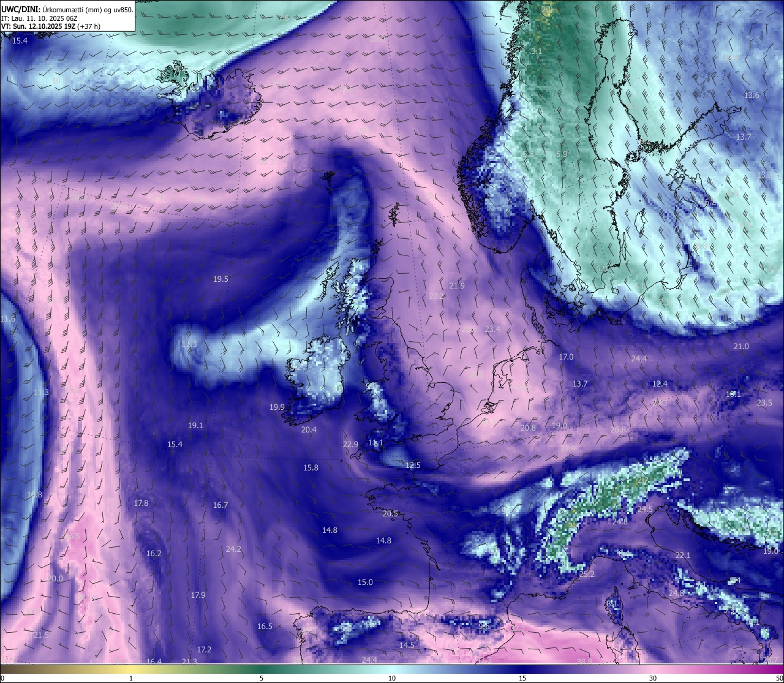Image resolution: width=784 pixels, height=683 pixels.
Task: Click the 24.2 value label
Action: 233,549
